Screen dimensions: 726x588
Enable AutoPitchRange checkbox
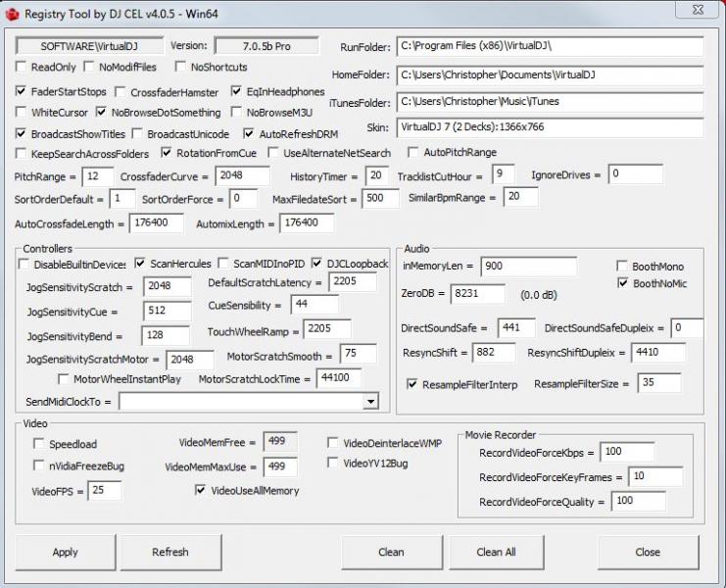[x=413, y=151]
